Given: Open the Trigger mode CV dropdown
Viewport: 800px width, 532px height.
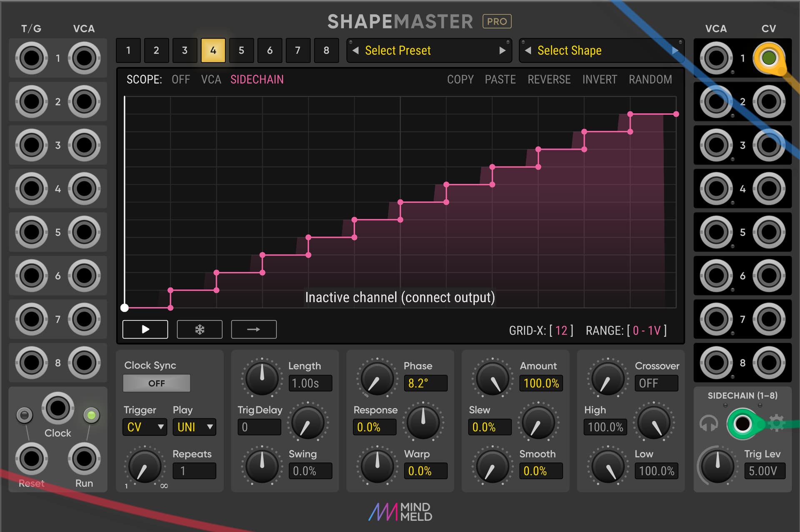Looking at the screenshot, I should click(144, 427).
